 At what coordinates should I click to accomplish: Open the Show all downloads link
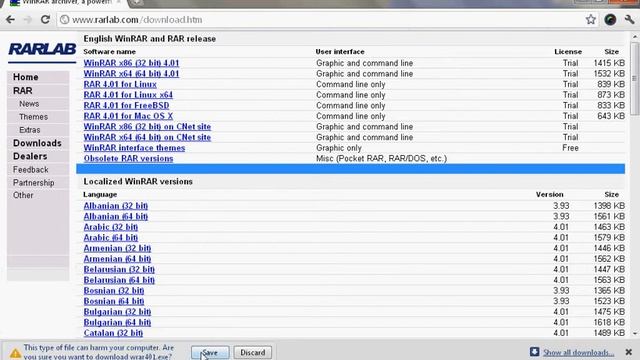pyautogui.click(x=578, y=352)
